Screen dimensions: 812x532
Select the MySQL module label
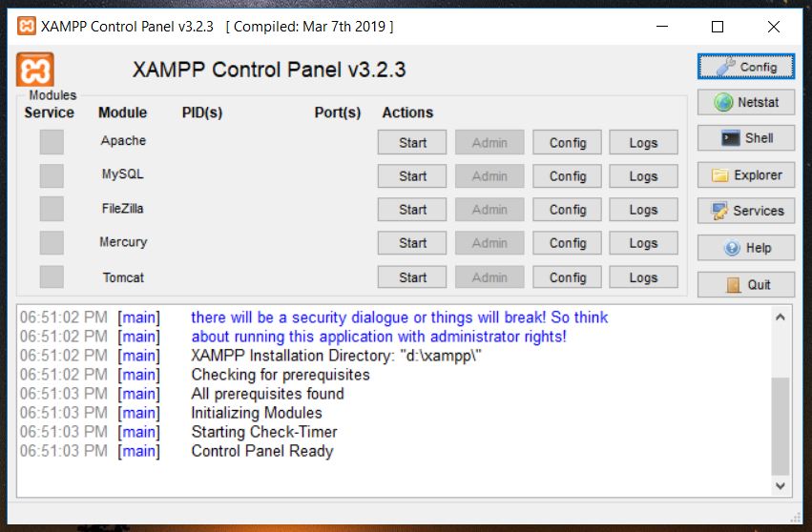pyautogui.click(x=123, y=174)
